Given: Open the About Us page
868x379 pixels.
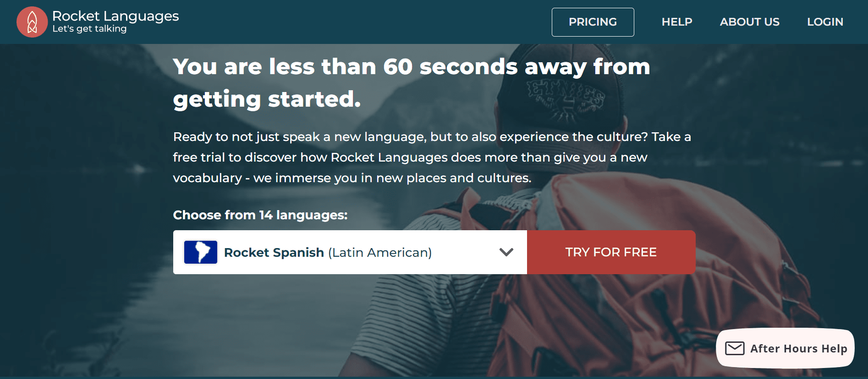Looking at the screenshot, I should tap(749, 22).
